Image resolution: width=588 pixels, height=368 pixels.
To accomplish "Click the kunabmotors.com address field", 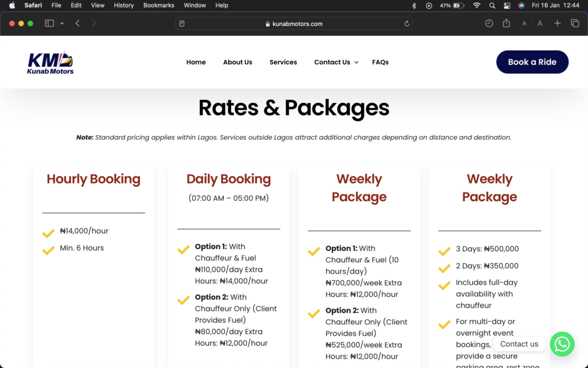I will click(x=294, y=24).
